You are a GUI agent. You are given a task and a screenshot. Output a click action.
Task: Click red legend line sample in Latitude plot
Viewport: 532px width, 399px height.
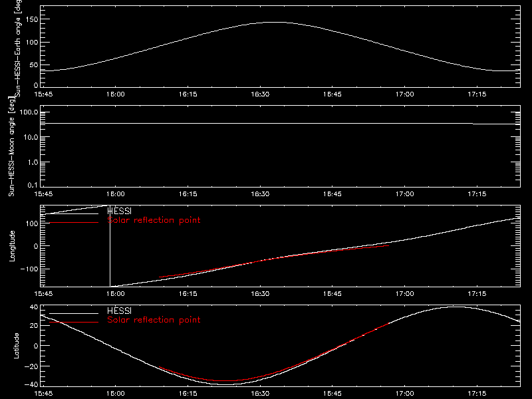pos(74,322)
